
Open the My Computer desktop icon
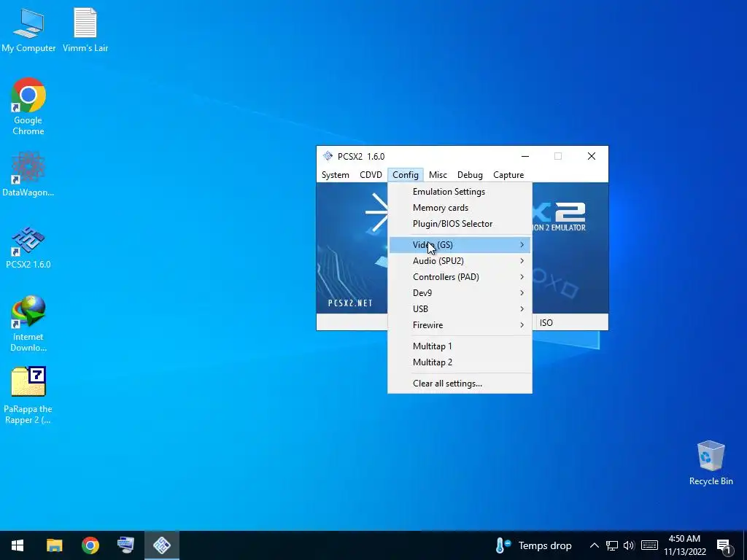coord(28,30)
